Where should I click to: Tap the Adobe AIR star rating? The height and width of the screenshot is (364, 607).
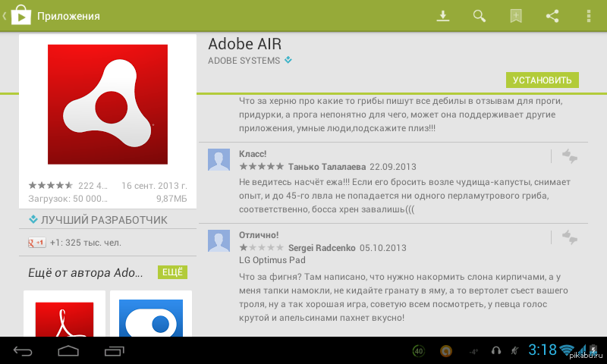point(50,186)
